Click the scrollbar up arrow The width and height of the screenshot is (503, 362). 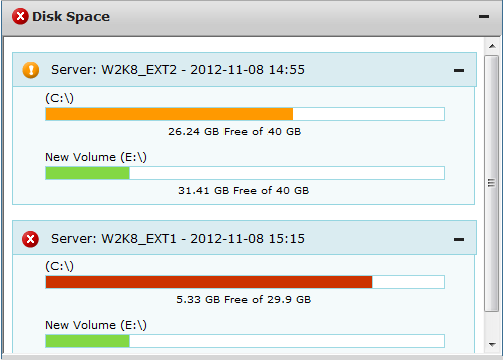tap(492, 46)
